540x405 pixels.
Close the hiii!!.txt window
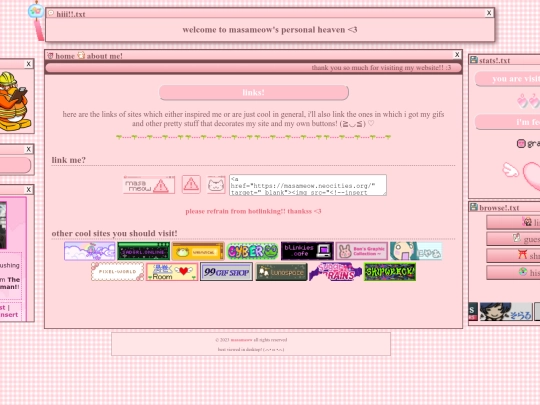pos(489,13)
